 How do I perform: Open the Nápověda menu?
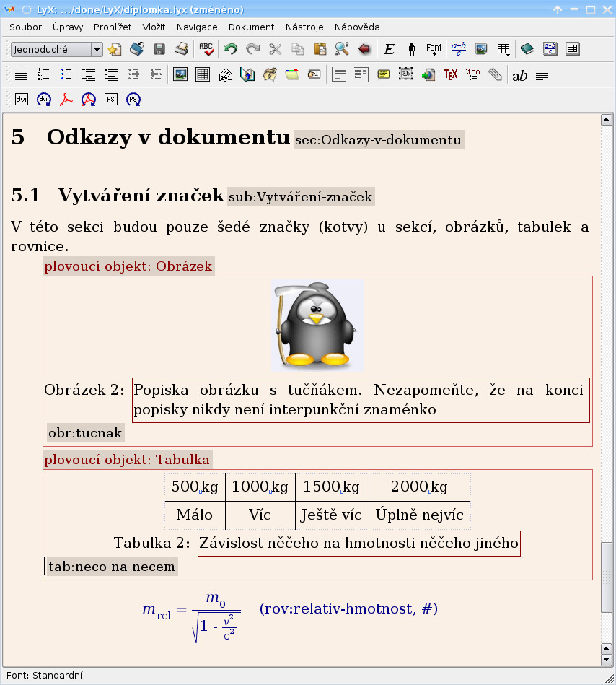click(357, 27)
